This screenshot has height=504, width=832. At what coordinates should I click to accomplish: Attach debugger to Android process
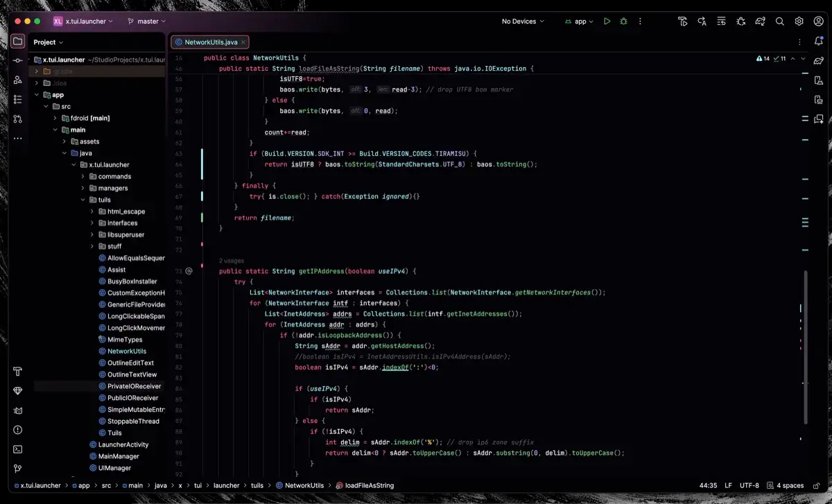(741, 21)
